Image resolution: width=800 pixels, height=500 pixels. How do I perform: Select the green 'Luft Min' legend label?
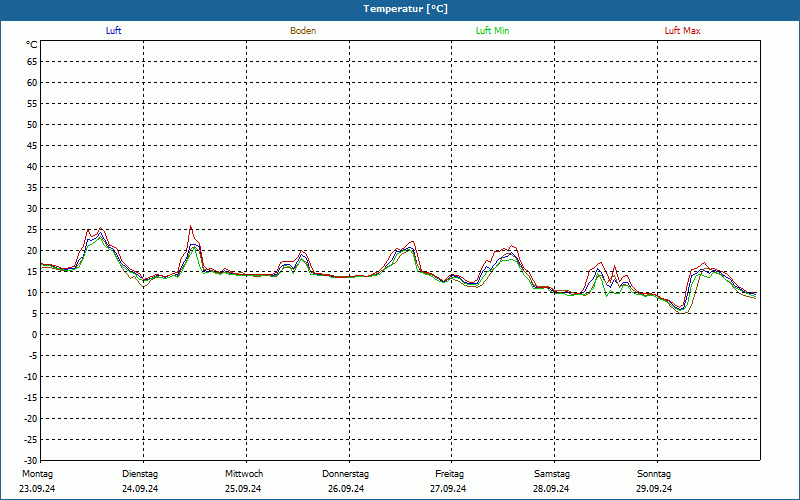click(x=492, y=31)
